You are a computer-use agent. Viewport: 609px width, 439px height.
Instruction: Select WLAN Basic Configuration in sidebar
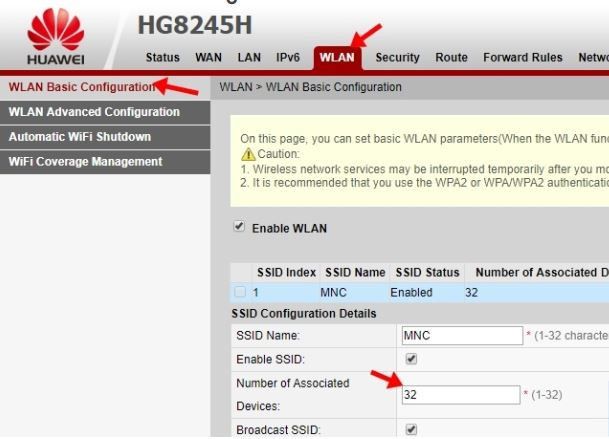[x=105, y=87]
